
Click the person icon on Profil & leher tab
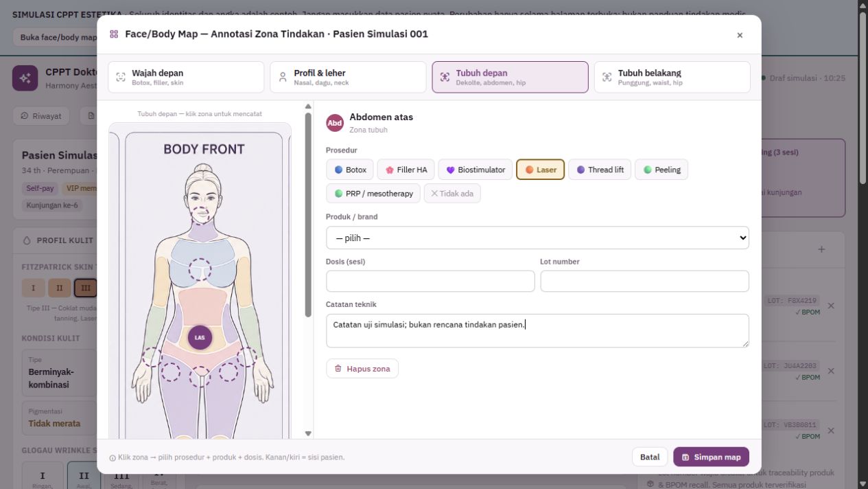click(x=283, y=78)
